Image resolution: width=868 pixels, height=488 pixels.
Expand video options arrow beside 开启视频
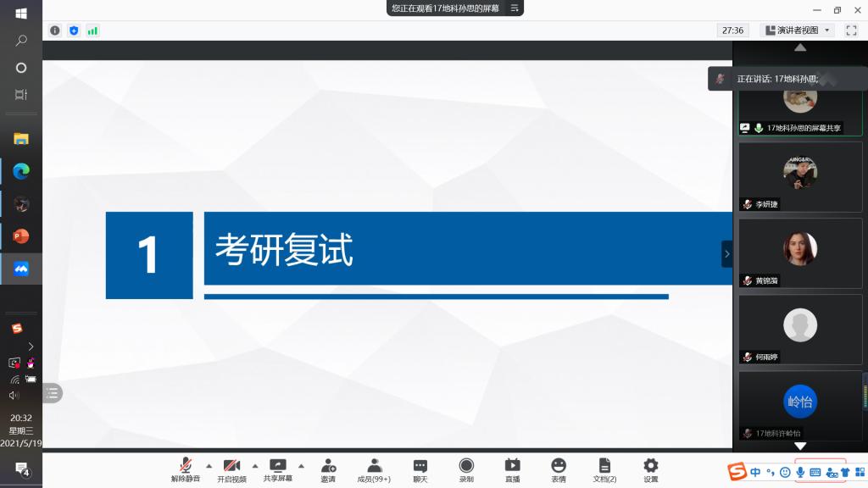point(254,465)
